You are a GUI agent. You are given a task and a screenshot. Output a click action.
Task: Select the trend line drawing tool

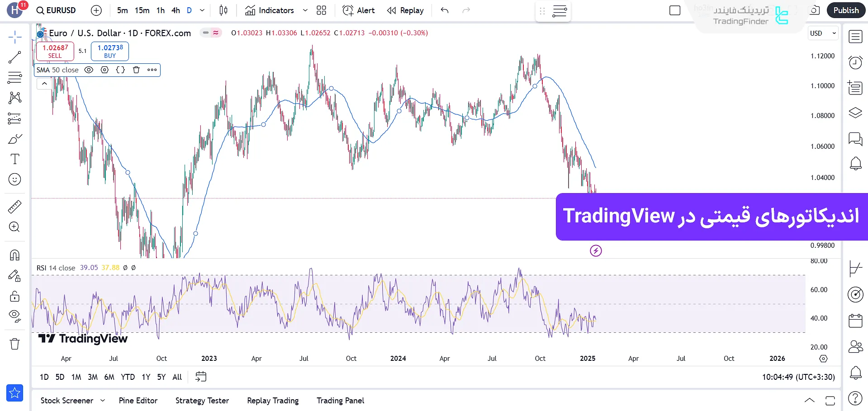point(14,57)
